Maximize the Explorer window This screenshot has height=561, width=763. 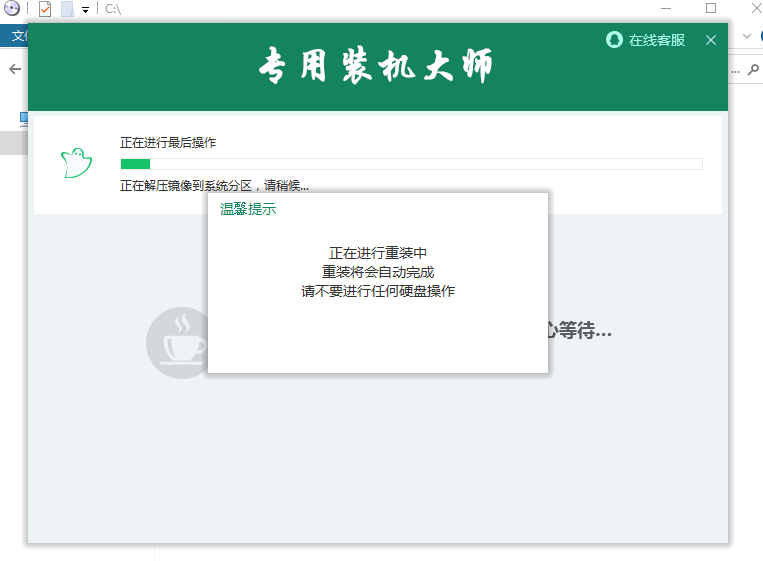pyautogui.click(x=711, y=8)
